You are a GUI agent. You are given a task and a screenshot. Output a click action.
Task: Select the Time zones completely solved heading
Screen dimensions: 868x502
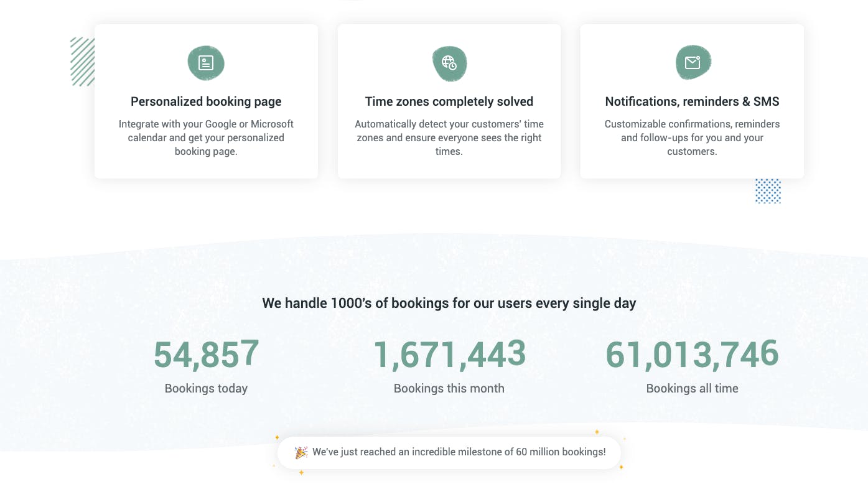(x=449, y=101)
